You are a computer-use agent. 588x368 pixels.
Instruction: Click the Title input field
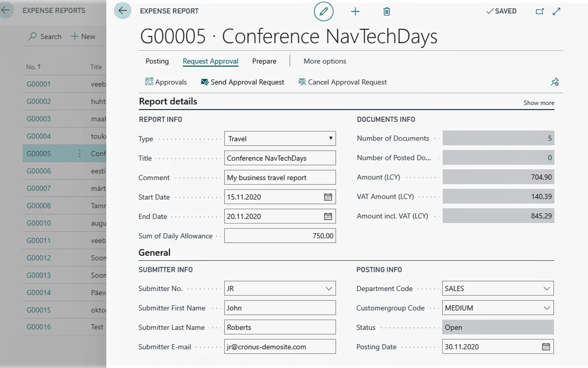[x=280, y=158]
